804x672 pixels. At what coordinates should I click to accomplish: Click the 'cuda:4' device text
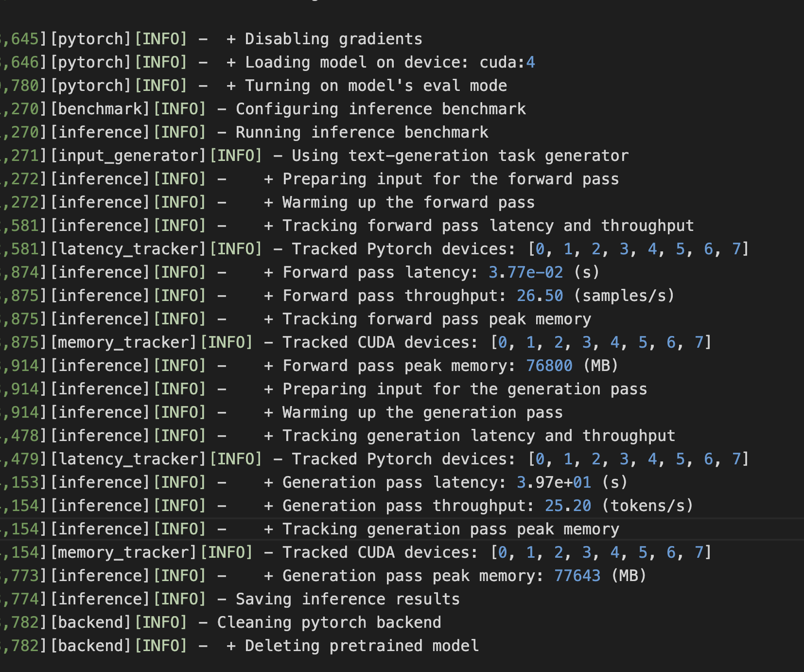[507, 62]
